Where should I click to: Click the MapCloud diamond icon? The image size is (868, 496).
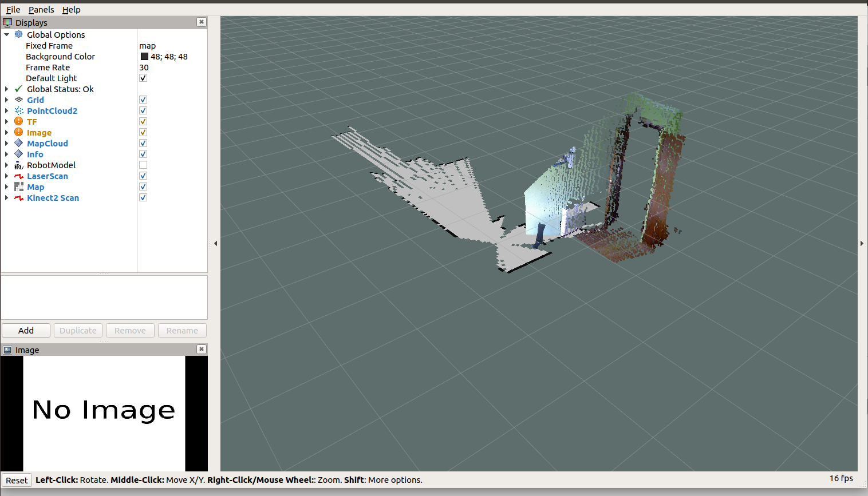(x=19, y=143)
